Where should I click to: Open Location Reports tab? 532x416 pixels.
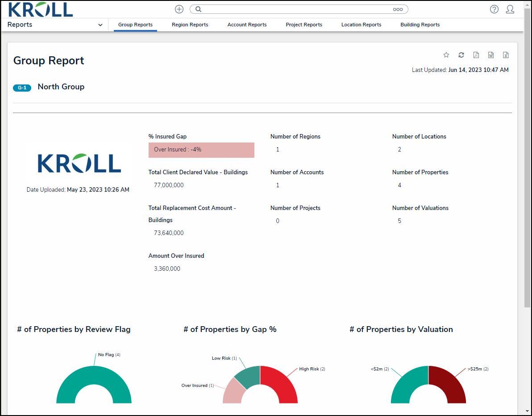[362, 25]
